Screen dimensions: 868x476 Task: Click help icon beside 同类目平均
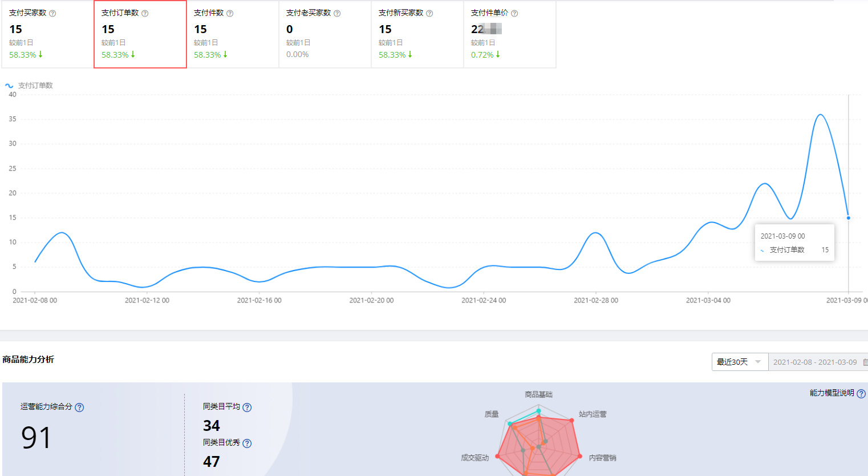[247, 408]
